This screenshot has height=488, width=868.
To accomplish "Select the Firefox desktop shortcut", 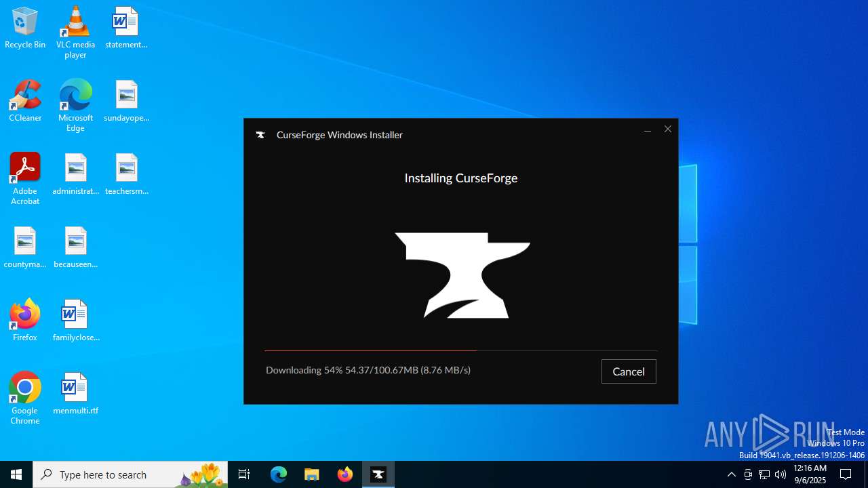I will (x=25, y=320).
